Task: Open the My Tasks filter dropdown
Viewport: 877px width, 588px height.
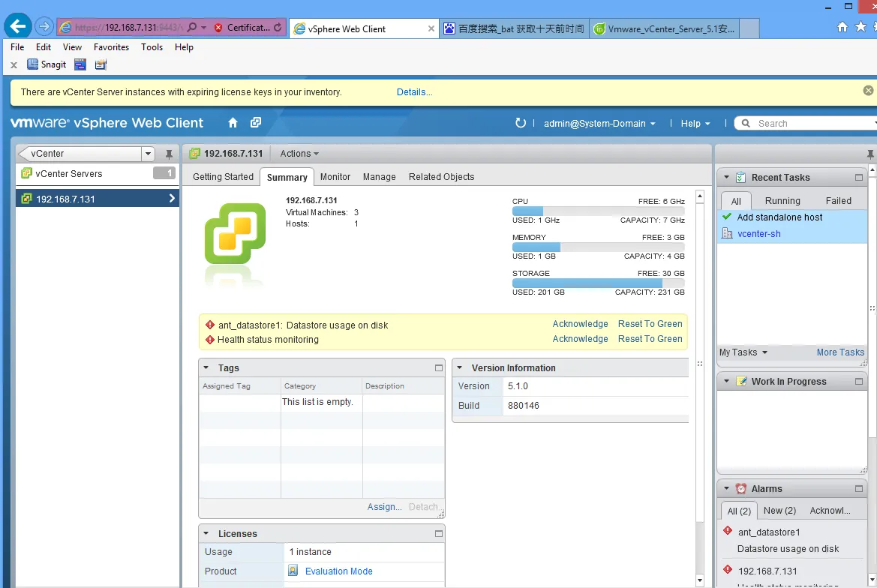Action: [743, 352]
